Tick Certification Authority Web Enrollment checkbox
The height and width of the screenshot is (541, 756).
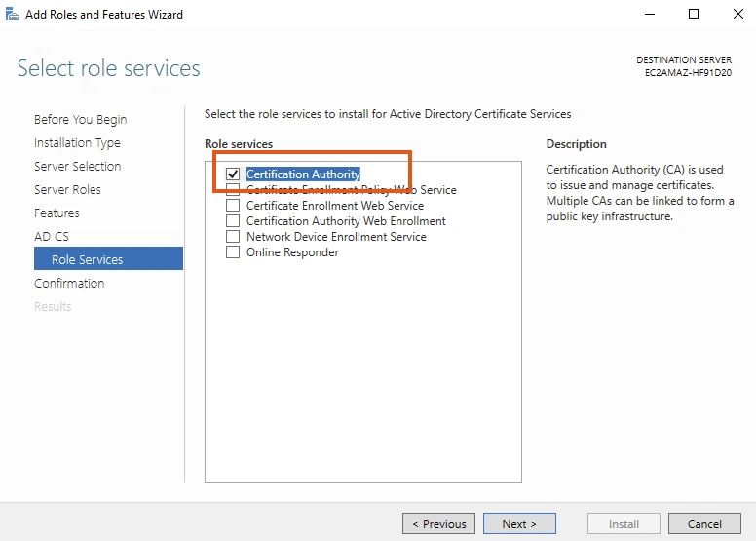233,221
